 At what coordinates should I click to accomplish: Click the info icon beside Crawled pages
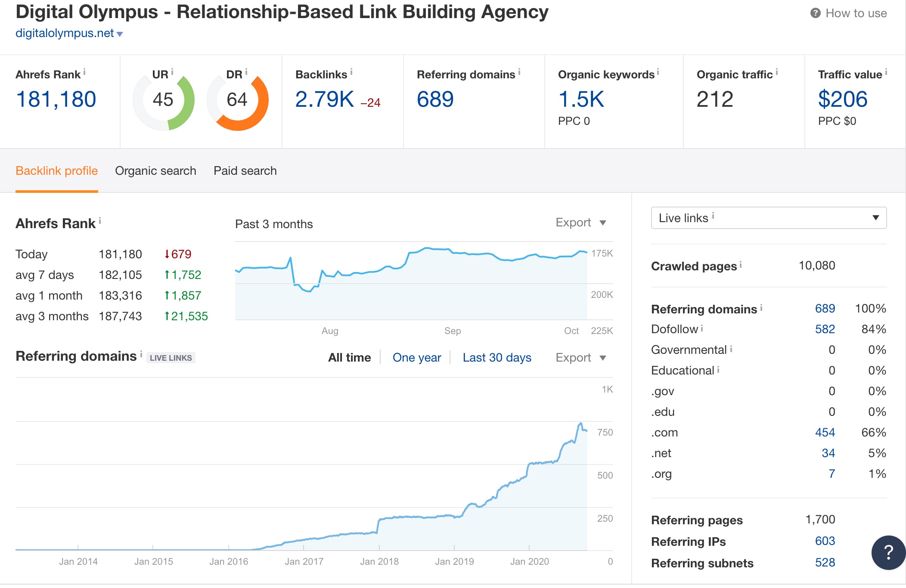741,264
